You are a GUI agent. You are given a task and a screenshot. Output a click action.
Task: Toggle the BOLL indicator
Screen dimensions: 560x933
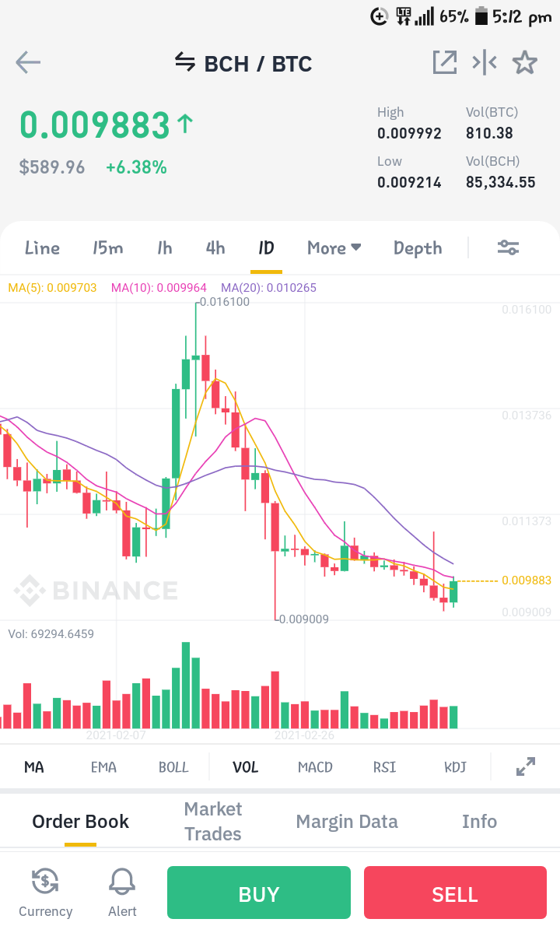coord(173,767)
